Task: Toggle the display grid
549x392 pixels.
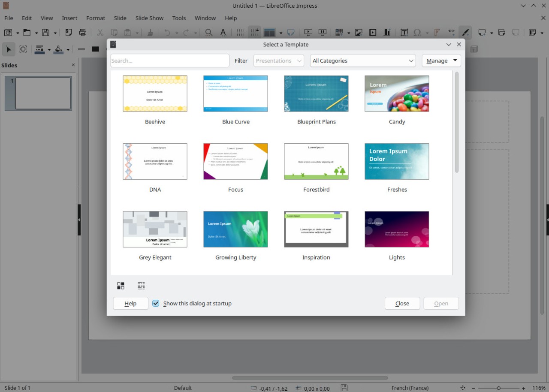Action: pyautogui.click(x=241, y=32)
